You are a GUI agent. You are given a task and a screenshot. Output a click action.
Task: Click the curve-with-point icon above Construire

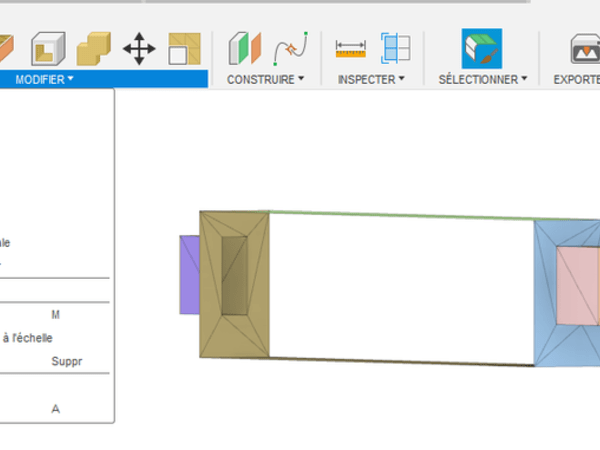coord(290,47)
